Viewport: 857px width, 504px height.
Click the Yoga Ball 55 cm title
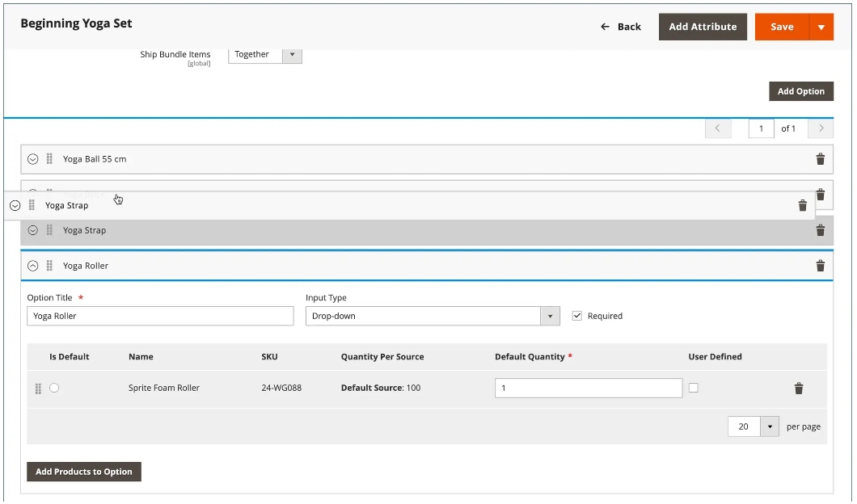tap(95, 159)
